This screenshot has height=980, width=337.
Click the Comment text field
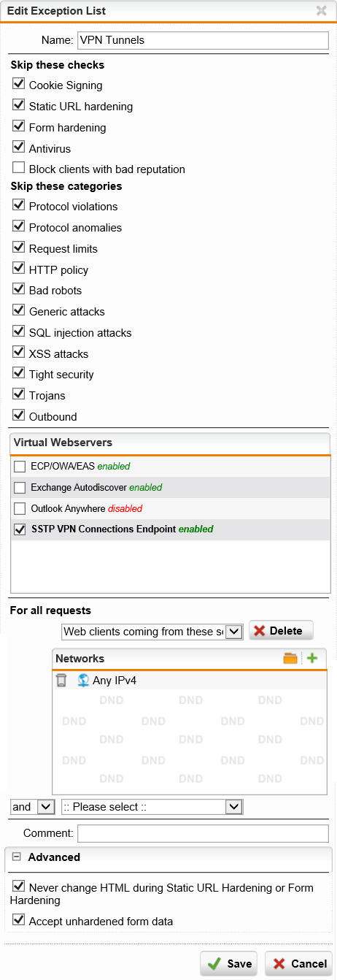click(204, 833)
